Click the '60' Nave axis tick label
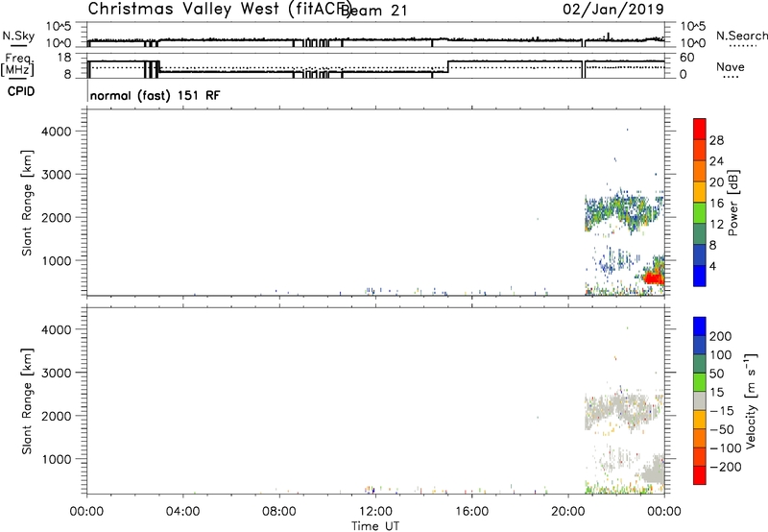The width and height of the screenshot is (768, 532). pyautogui.click(x=687, y=58)
